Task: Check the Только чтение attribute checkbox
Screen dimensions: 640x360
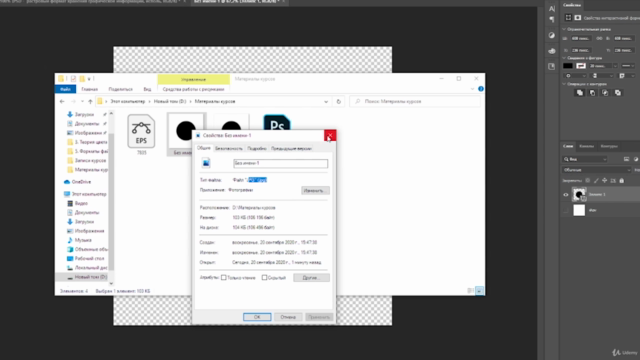Action: (224, 278)
